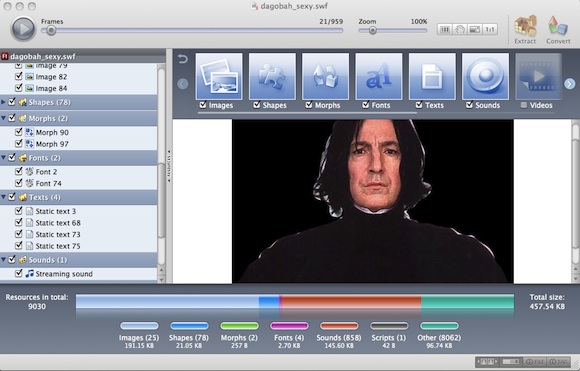Click the Extract tool icon
580x371 pixels.
tap(525, 26)
